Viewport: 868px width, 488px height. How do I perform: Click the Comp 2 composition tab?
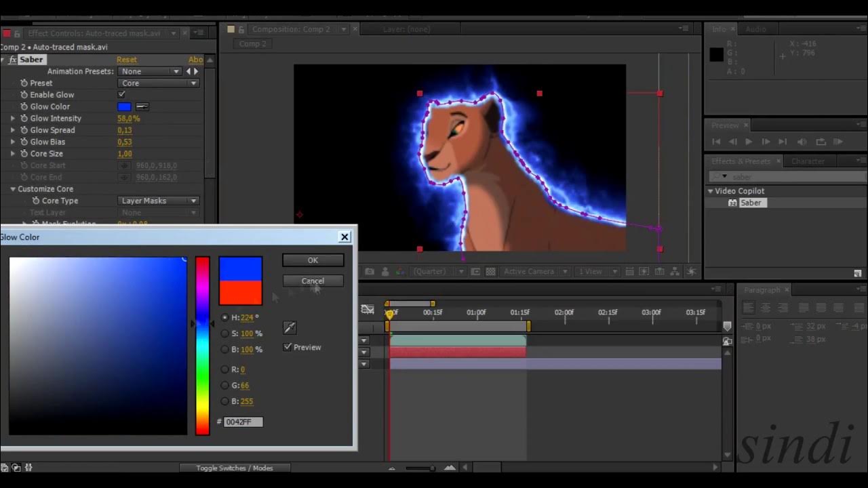pyautogui.click(x=253, y=44)
